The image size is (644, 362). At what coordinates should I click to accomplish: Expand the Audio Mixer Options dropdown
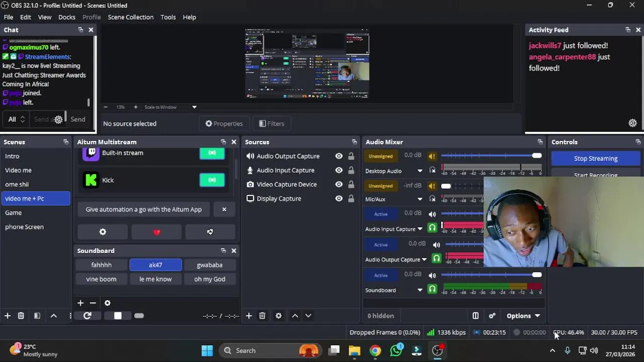(x=523, y=316)
